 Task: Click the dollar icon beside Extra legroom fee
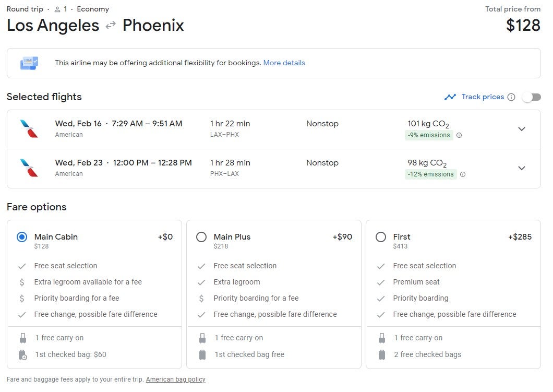pyautogui.click(x=23, y=282)
